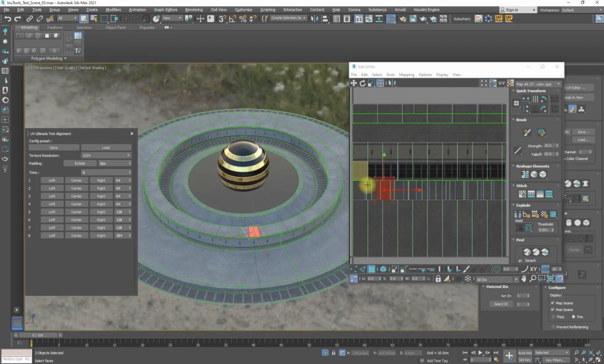Enable the Map Seams checkbox

(x=553, y=303)
